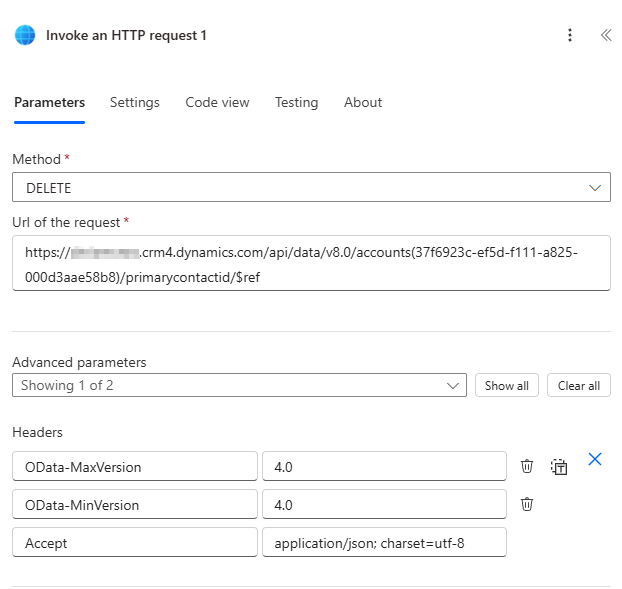Screen dimensions: 622x589
Task: Collapse the panel with double chevron
Action: [x=606, y=35]
